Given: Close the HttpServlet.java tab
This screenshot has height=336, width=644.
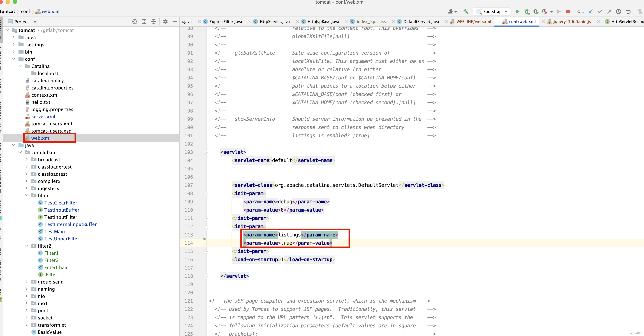Looking at the screenshot, I should pos(297,22).
